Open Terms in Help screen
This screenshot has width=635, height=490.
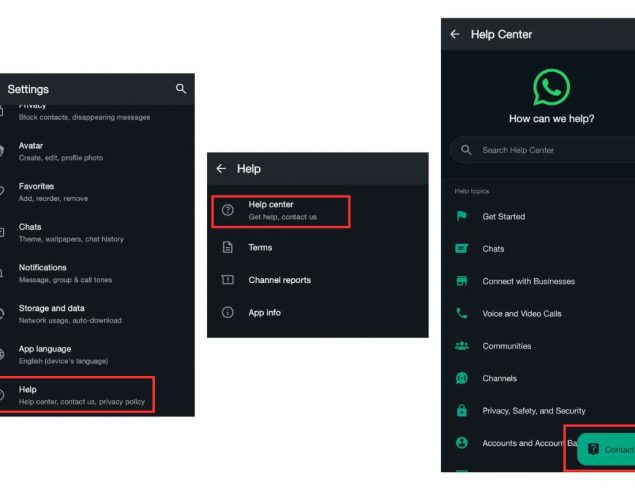(x=318, y=247)
